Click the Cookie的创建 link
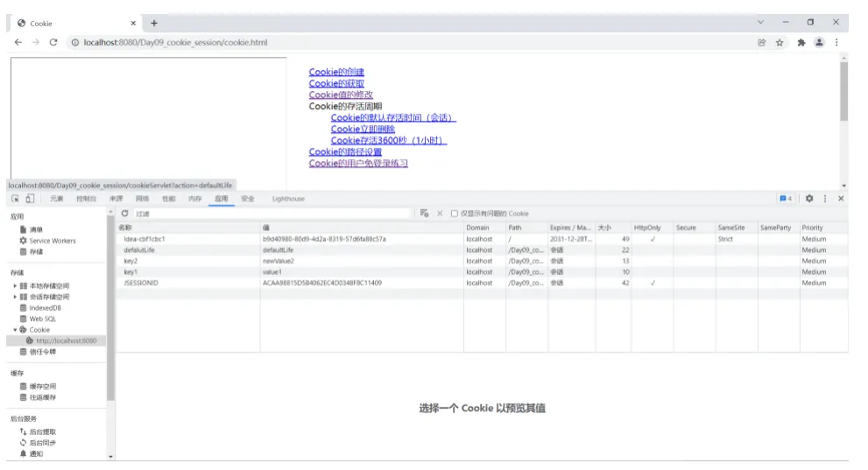 point(336,72)
